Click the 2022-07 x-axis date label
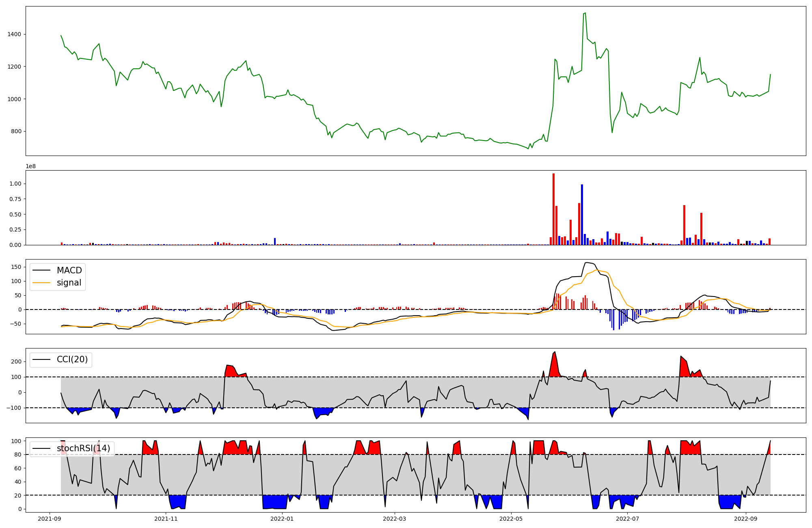Image resolution: width=812 pixels, height=528 pixels. (x=627, y=519)
